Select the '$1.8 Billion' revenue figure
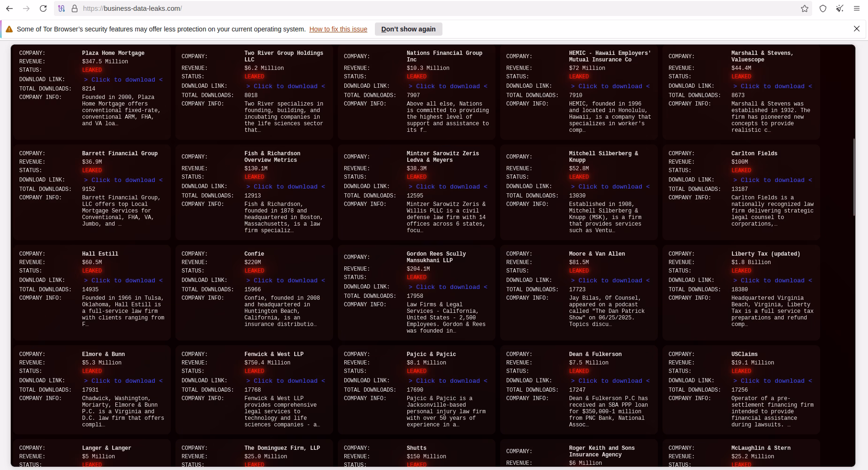868x470 pixels. click(x=751, y=262)
